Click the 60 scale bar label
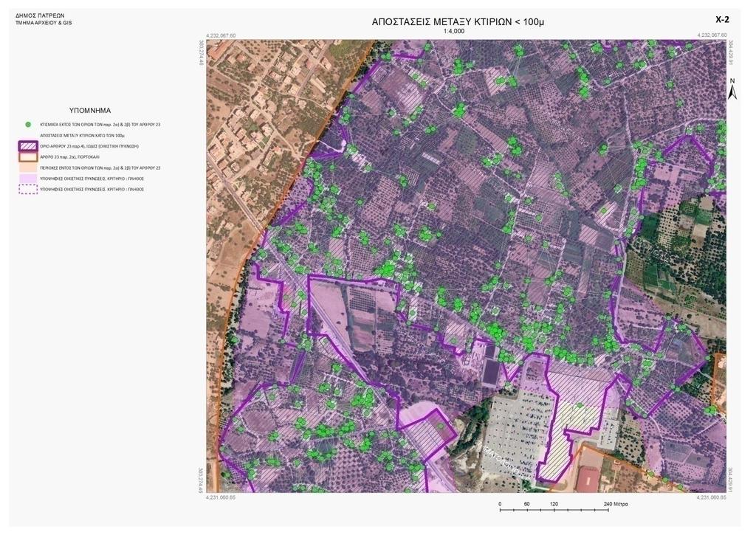The width and height of the screenshot is (756, 535). 526,504
